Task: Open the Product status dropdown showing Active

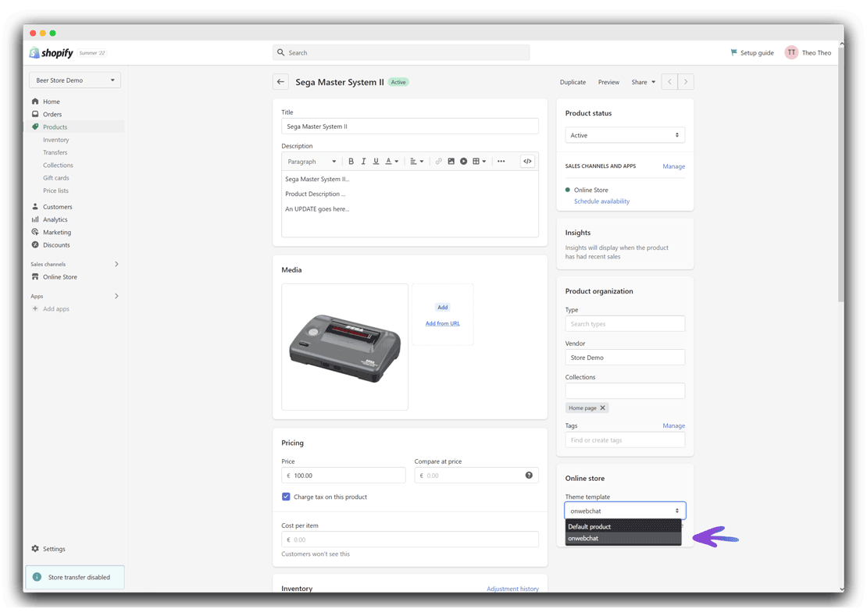Action: [625, 134]
